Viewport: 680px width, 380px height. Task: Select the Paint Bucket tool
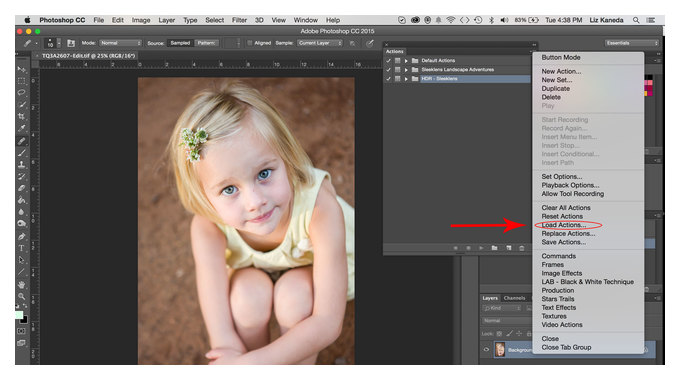(x=21, y=200)
